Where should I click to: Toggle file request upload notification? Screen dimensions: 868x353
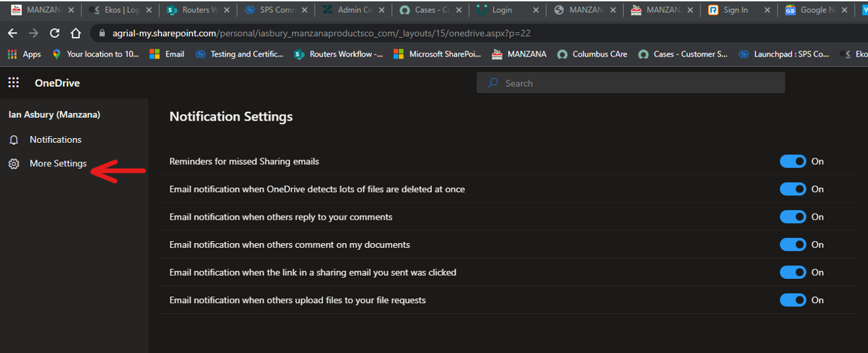(x=793, y=300)
